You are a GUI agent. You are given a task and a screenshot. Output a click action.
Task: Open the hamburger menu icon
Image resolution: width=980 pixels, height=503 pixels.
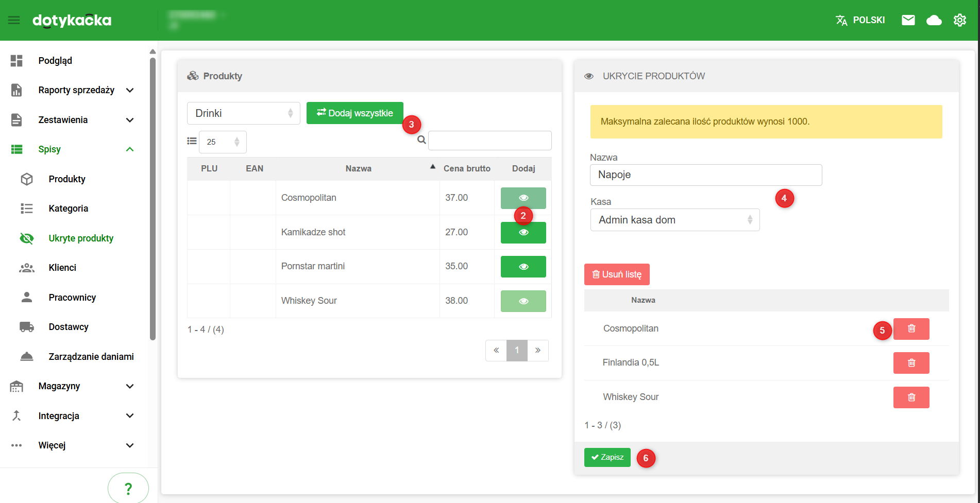tap(14, 20)
